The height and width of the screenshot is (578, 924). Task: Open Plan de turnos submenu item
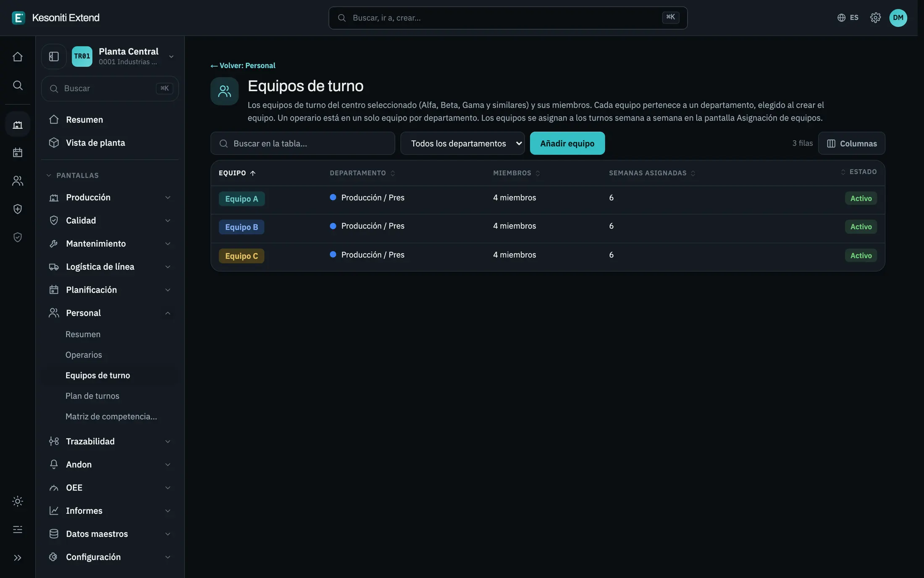pyautogui.click(x=92, y=396)
